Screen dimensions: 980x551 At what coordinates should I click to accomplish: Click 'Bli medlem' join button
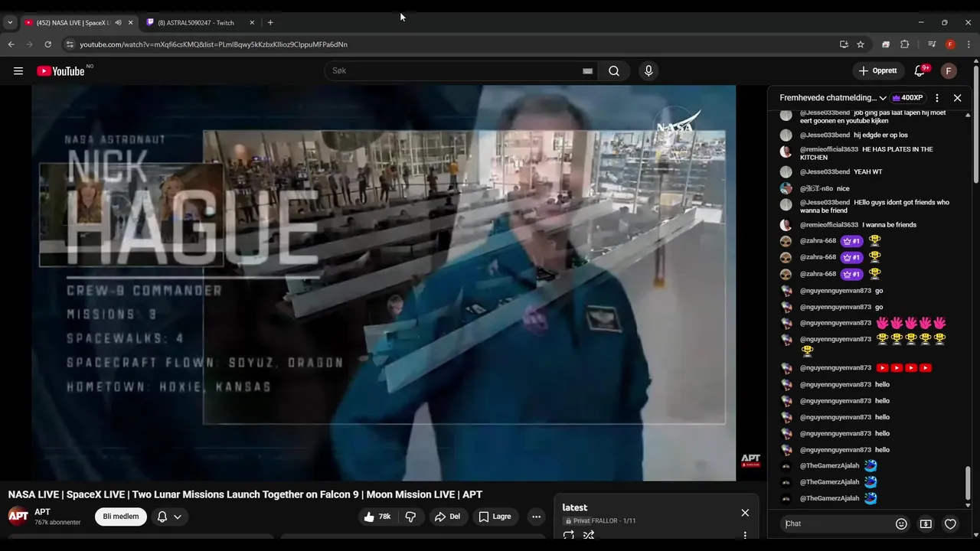[x=121, y=517]
